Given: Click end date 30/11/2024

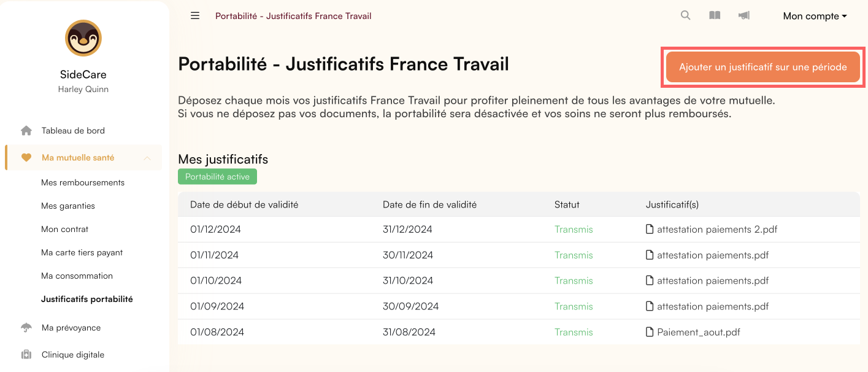Looking at the screenshot, I should (407, 255).
